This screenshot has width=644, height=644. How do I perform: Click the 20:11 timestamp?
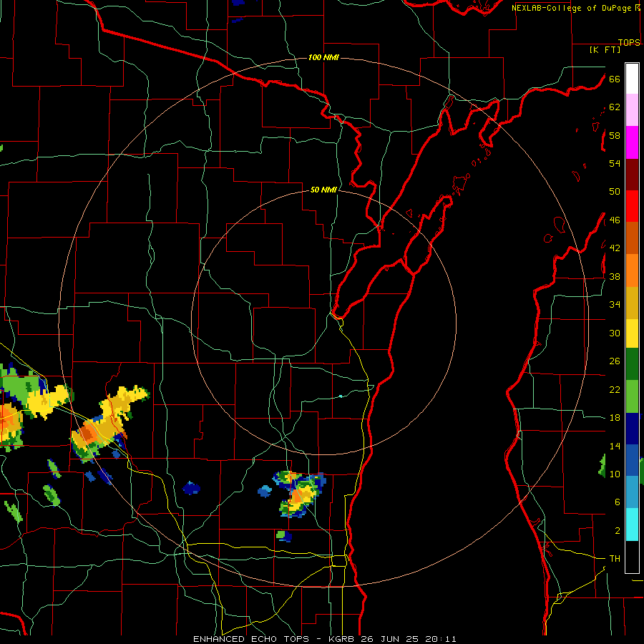click(441, 639)
